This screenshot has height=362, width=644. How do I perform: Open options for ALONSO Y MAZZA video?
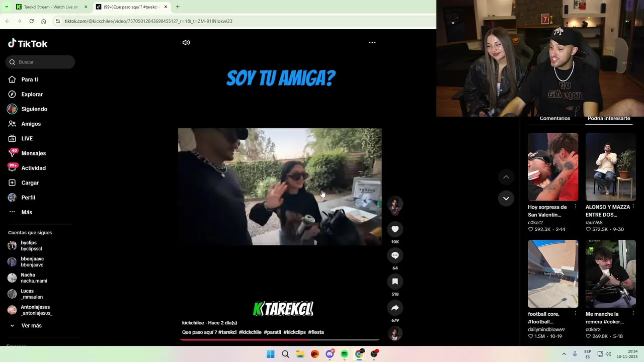click(633, 207)
